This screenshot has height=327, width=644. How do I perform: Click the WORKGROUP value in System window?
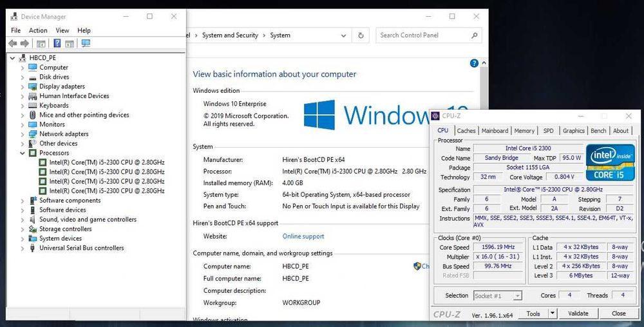coord(301,302)
